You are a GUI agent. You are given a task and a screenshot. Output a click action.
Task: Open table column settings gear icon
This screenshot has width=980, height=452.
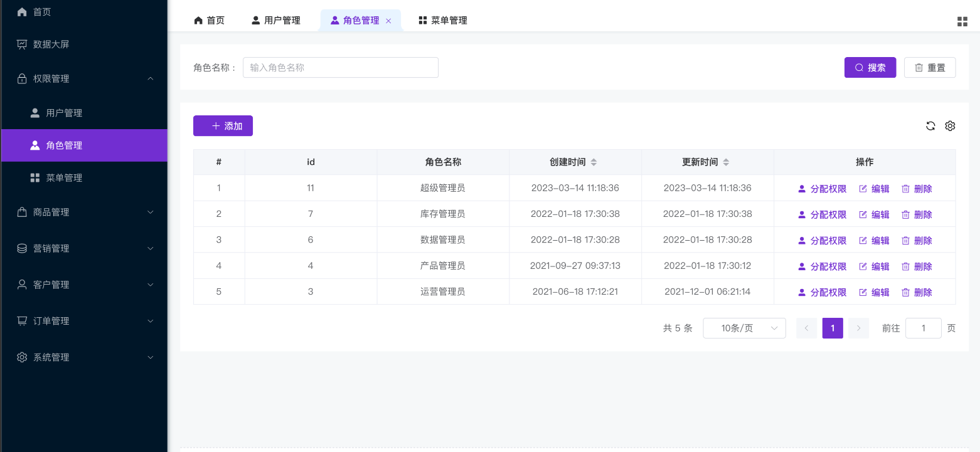[950, 126]
